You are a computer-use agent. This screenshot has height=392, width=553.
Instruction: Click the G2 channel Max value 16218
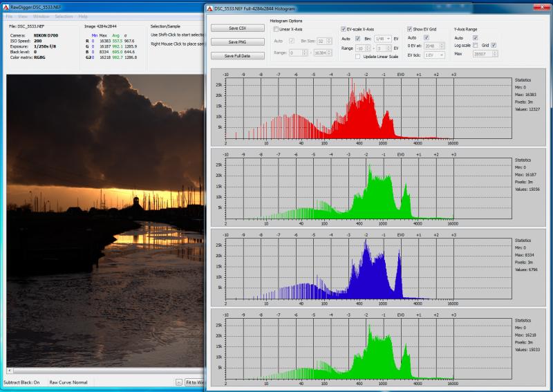click(x=105, y=57)
